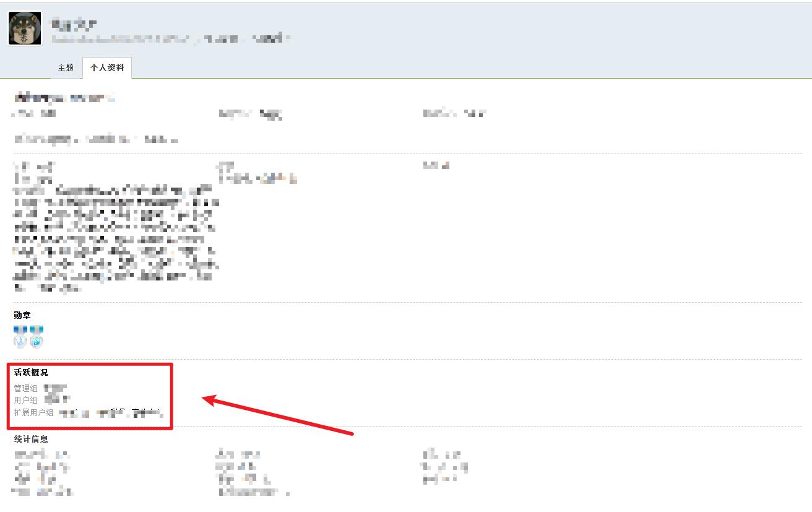Image resolution: width=812 pixels, height=512 pixels.
Task: Click the 管理组 label
Action: point(25,388)
